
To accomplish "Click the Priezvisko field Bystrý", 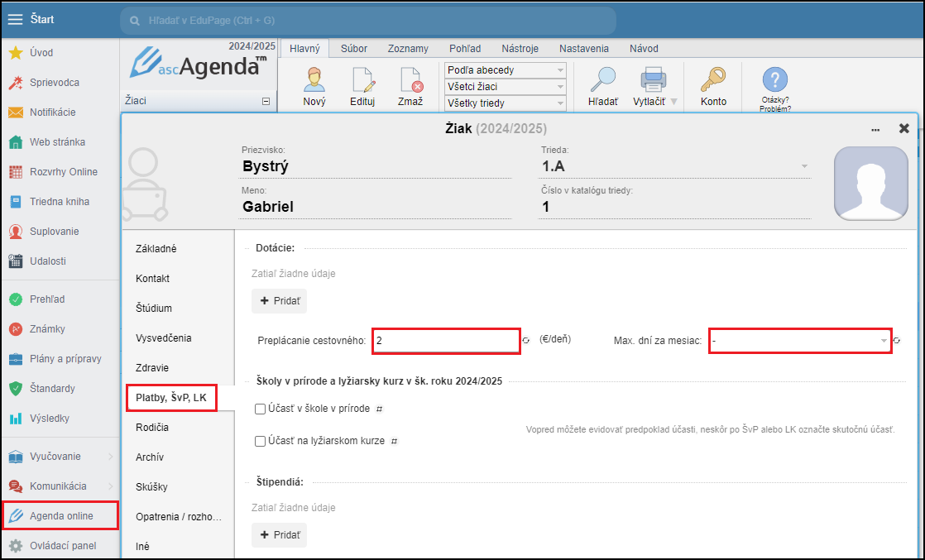I will pos(376,166).
